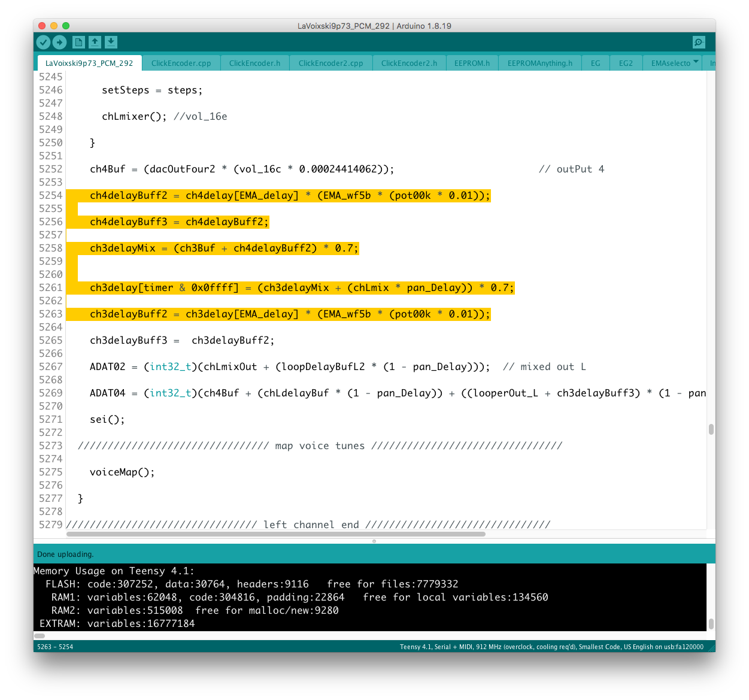This screenshot has width=749, height=700.
Task: Click the Upload arrow icon
Action: click(x=59, y=42)
